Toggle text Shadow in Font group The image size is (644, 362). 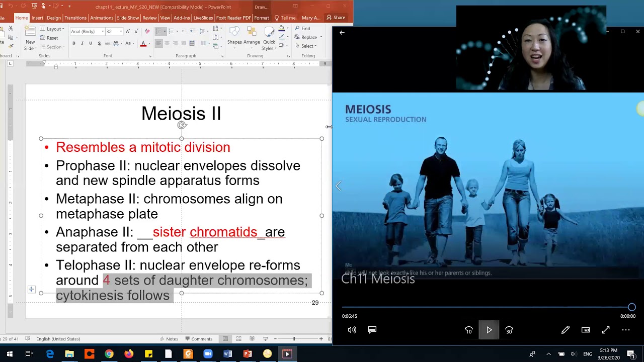pos(99,43)
